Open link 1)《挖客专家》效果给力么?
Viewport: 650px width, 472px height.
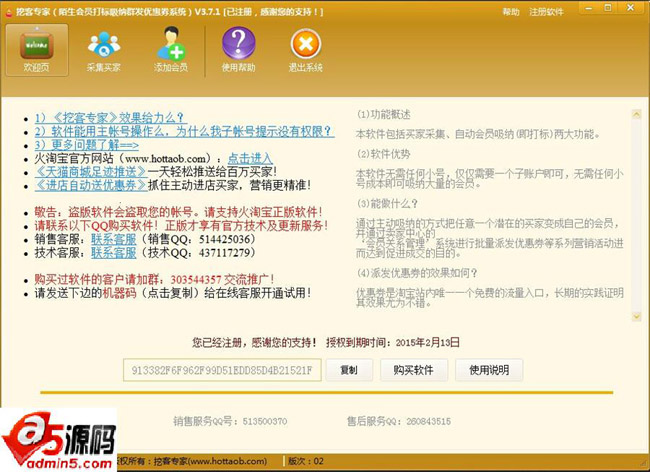(109, 118)
